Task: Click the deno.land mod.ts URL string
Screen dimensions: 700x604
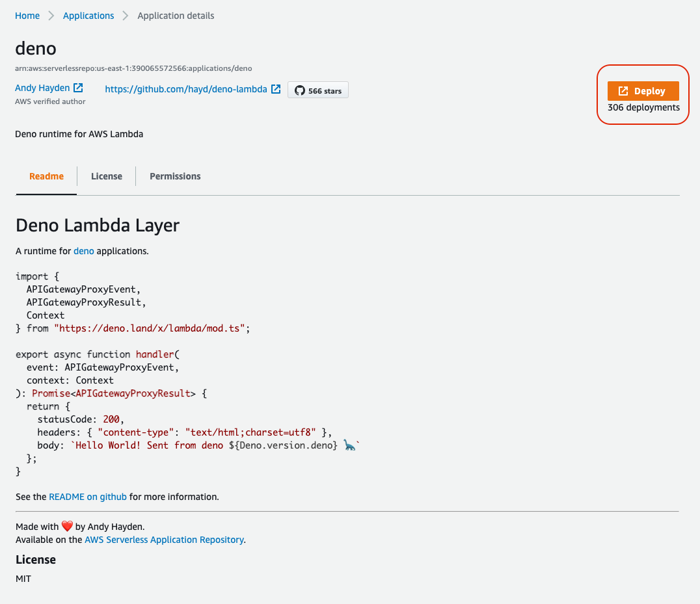Action: pyautogui.click(x=150, y=328)
